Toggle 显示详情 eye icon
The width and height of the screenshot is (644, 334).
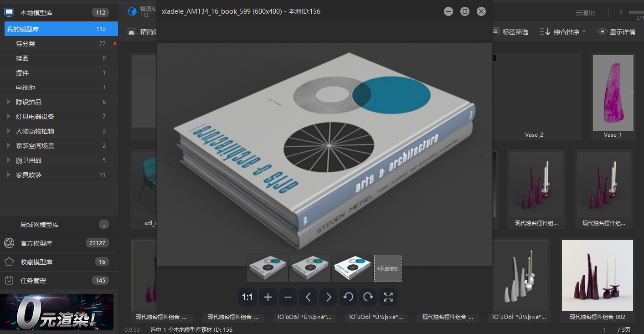click(603, 31)
